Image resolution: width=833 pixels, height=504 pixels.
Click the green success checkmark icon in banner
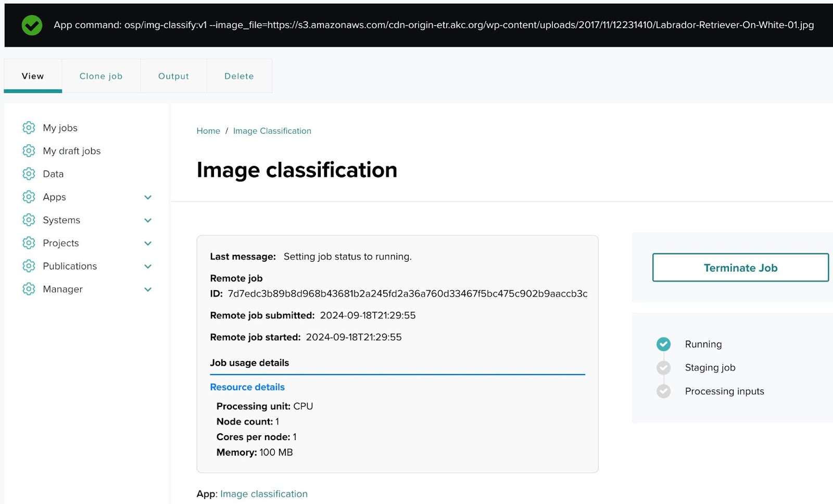[32, 25]
